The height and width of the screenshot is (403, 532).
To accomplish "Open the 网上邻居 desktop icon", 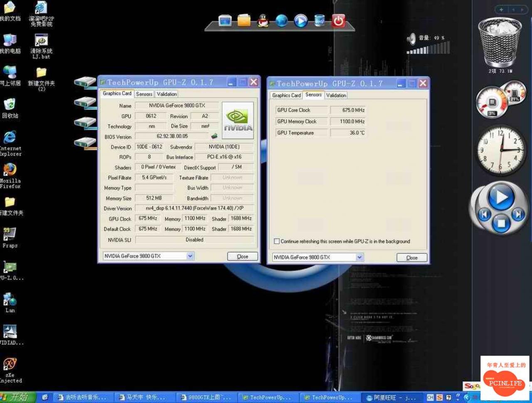I will pos(10,76).
